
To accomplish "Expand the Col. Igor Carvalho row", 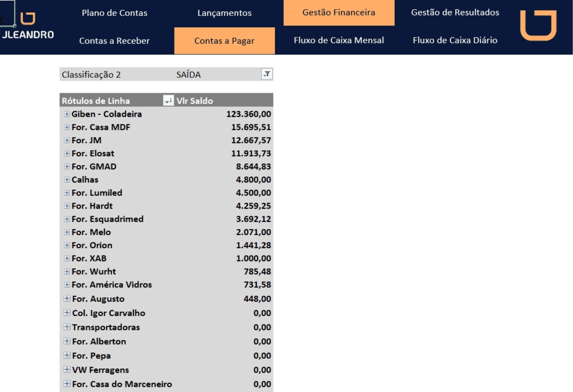I will [67, 313].
